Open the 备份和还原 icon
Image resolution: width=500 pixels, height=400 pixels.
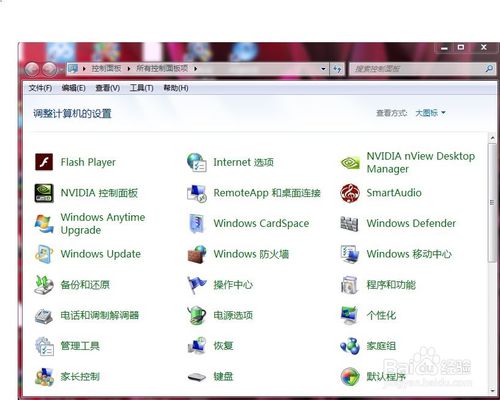point(44,285)
